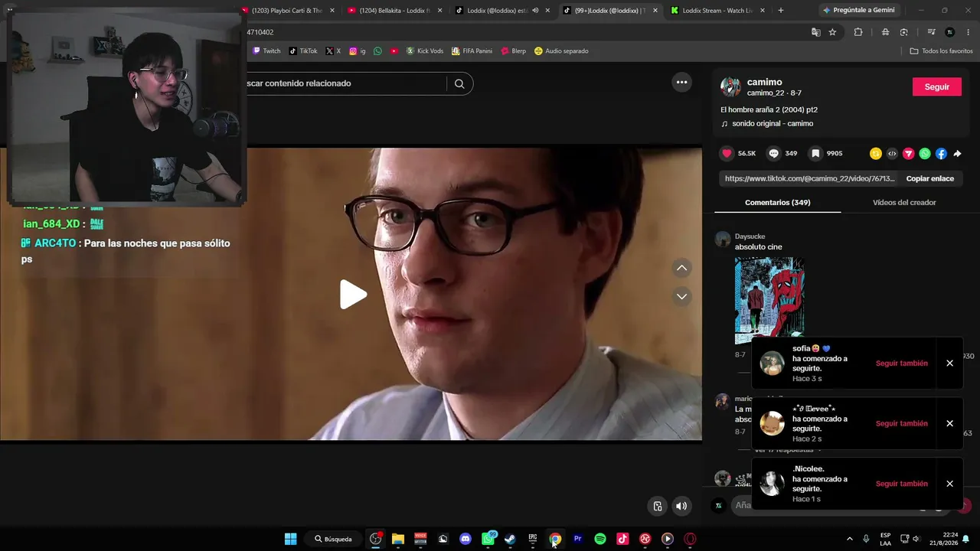Open the Blerp bookmark

coord(514,51)
